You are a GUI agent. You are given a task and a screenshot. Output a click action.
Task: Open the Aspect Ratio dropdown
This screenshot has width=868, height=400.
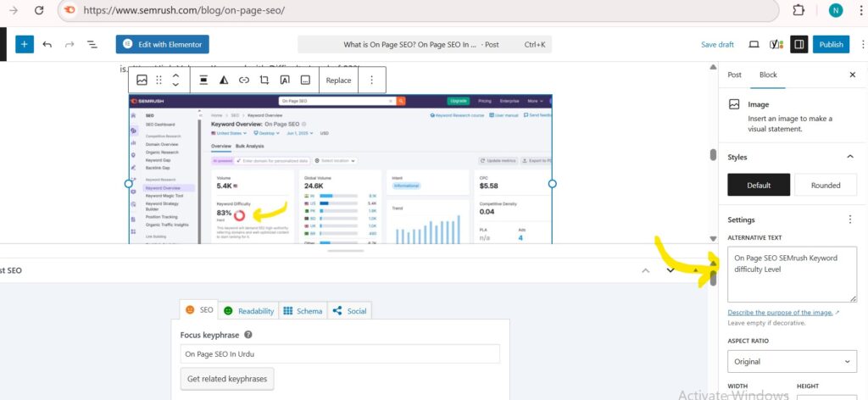[x=793, y=361]
